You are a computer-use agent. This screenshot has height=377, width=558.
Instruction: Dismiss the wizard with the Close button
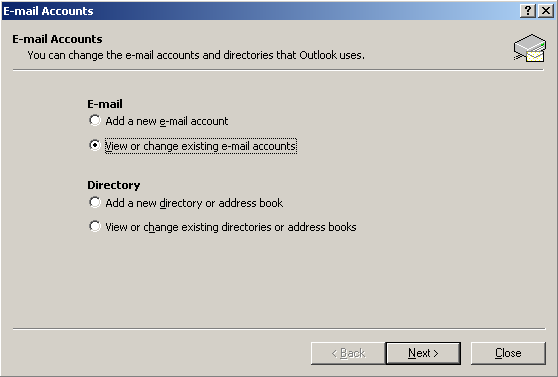coord(508,353)
